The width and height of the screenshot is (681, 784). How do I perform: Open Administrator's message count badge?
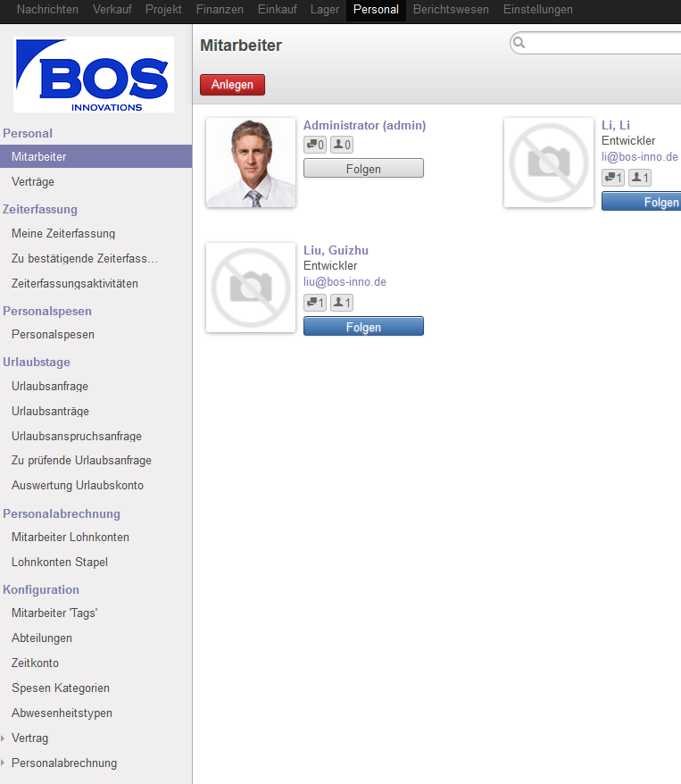tap(315, 145)
